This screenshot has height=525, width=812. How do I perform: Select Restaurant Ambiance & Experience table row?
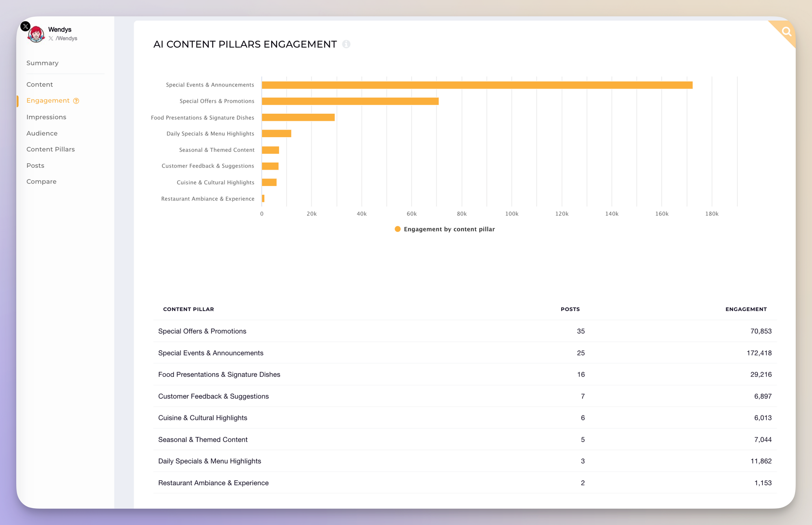point(465,483)
